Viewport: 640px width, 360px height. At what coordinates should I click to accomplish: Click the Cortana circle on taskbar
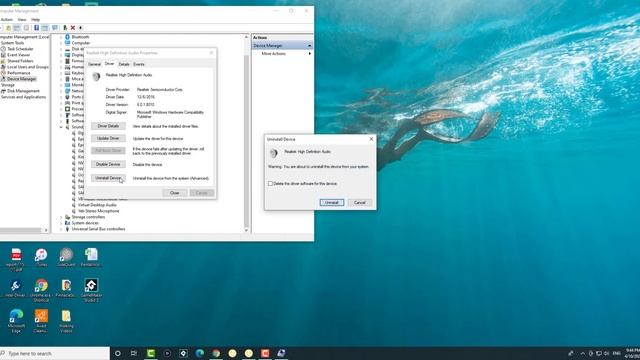(x=118, y=353)
